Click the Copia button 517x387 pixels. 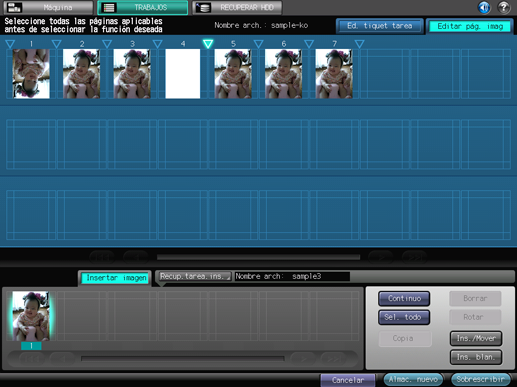click(405, 338)
